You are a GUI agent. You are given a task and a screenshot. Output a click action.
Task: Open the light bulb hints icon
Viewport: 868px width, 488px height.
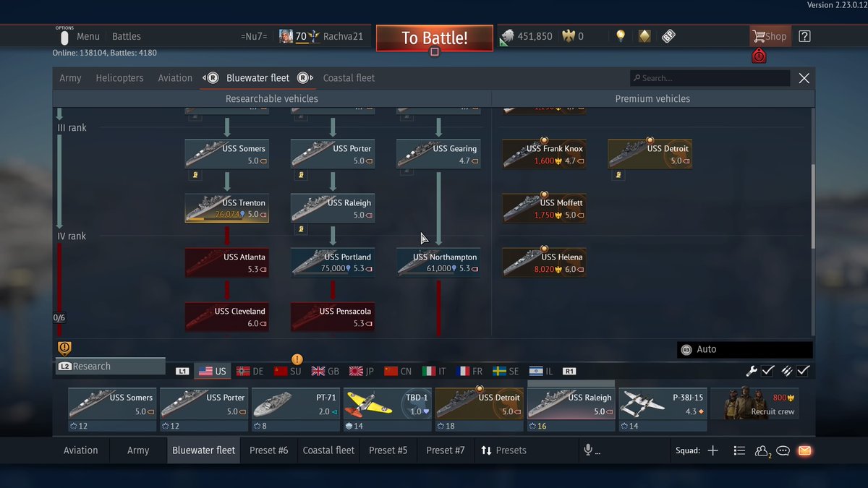[620, 36]
